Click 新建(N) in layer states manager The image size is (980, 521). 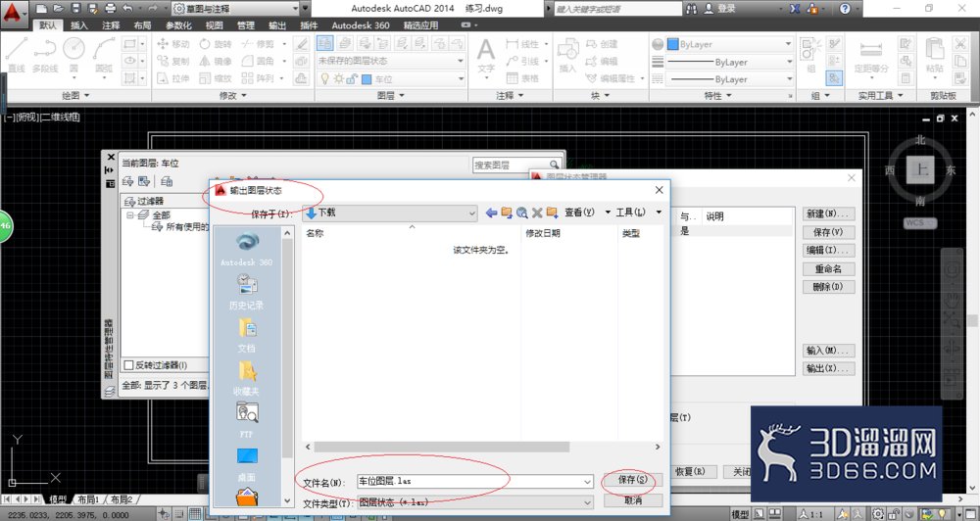point(828,213)
